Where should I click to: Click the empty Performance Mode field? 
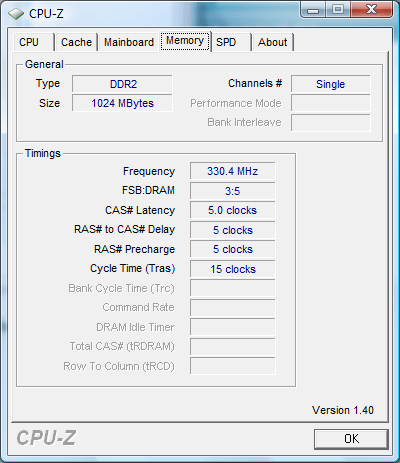point(330,103)
